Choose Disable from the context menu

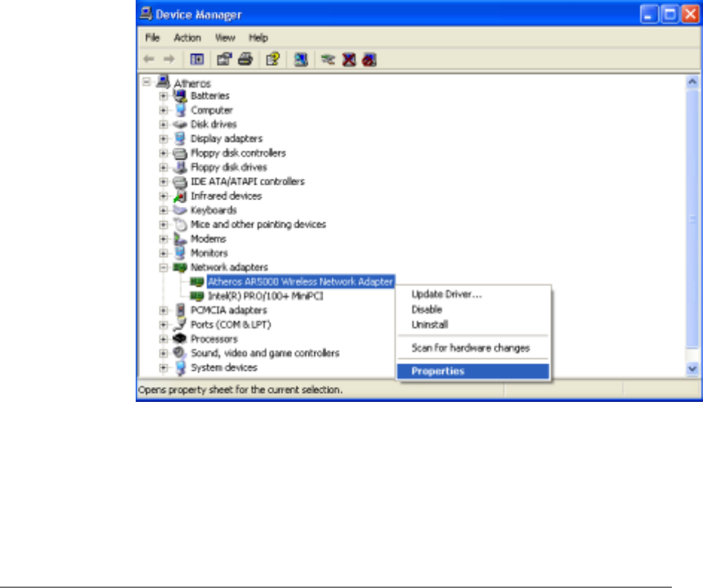473,309
